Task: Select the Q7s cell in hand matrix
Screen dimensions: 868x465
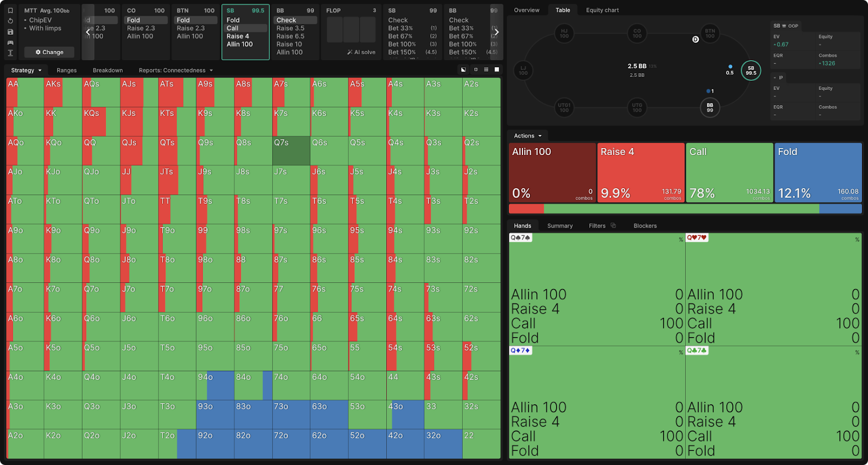Action: tap(291, 151)
